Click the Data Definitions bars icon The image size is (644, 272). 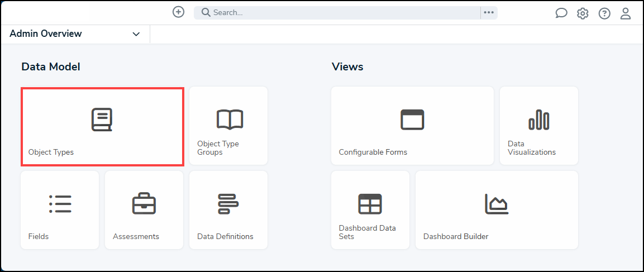[228, 204]
